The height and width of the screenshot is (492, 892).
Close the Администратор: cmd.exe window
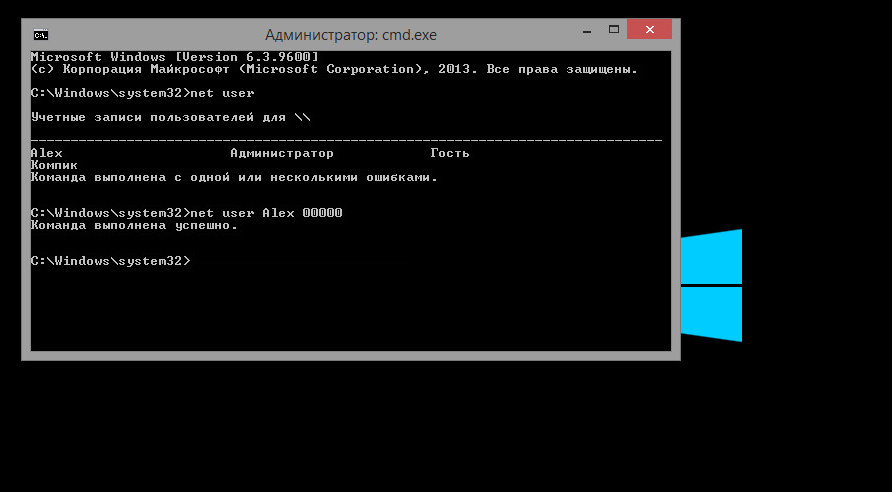(649, 30)
